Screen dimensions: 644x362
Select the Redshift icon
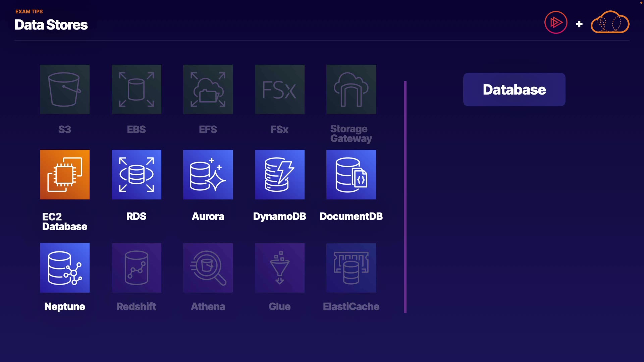click(x=137, y=268)
